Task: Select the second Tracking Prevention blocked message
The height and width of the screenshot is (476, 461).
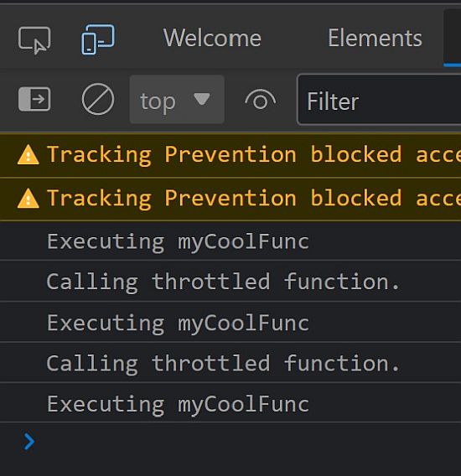Action: tap(230, 199)
